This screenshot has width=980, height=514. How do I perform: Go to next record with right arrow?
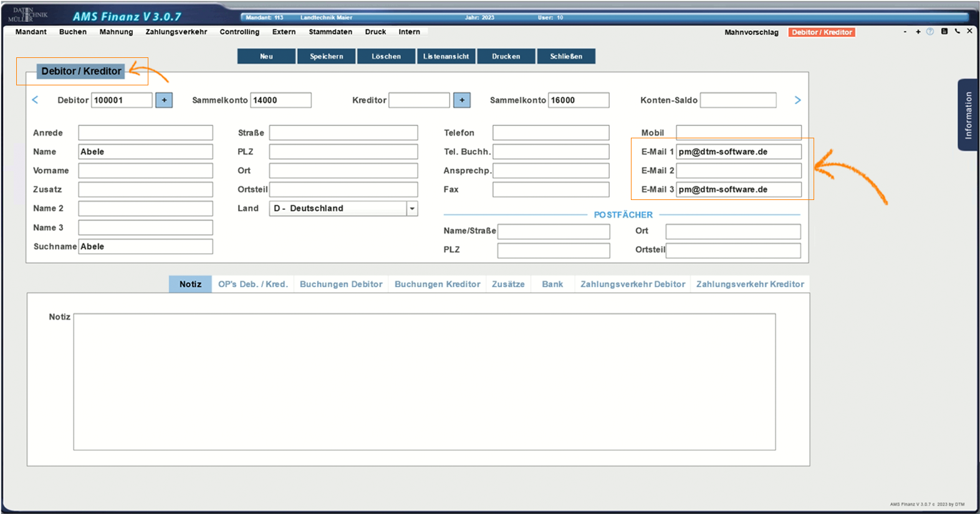pos(797,100)
